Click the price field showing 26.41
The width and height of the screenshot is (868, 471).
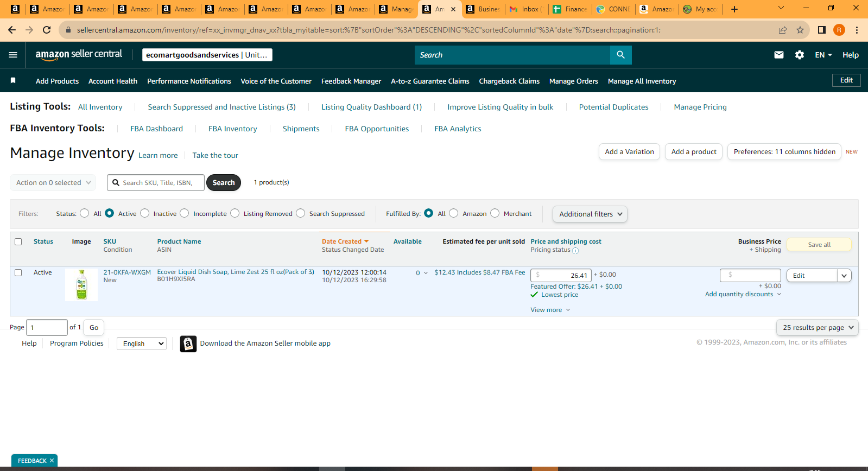[x=561, y=275]
